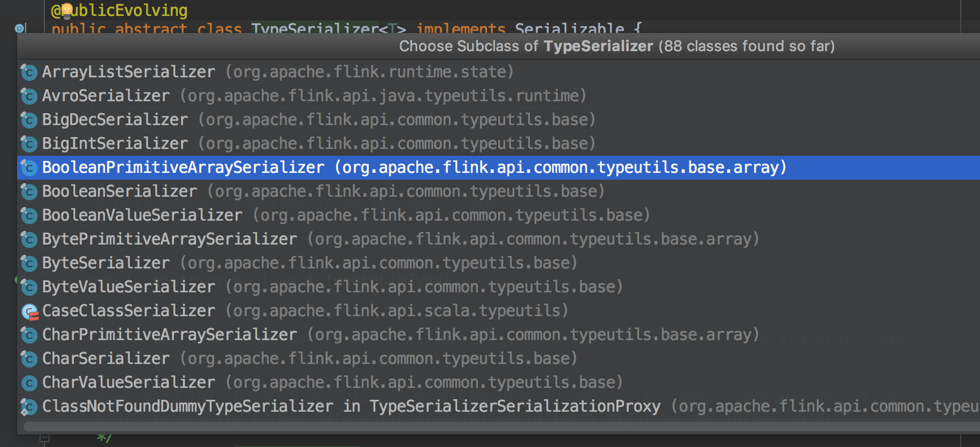Click the package text org.apache.flink.api.java.typeutils.runtime
Image resolution: width=980 pixels, height=447 pixels.
(383, 96)
